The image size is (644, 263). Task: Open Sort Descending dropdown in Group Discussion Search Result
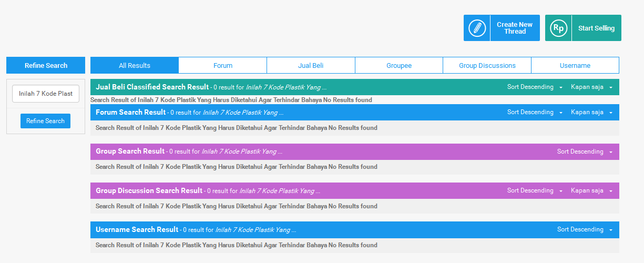click(x=535, y=190)
